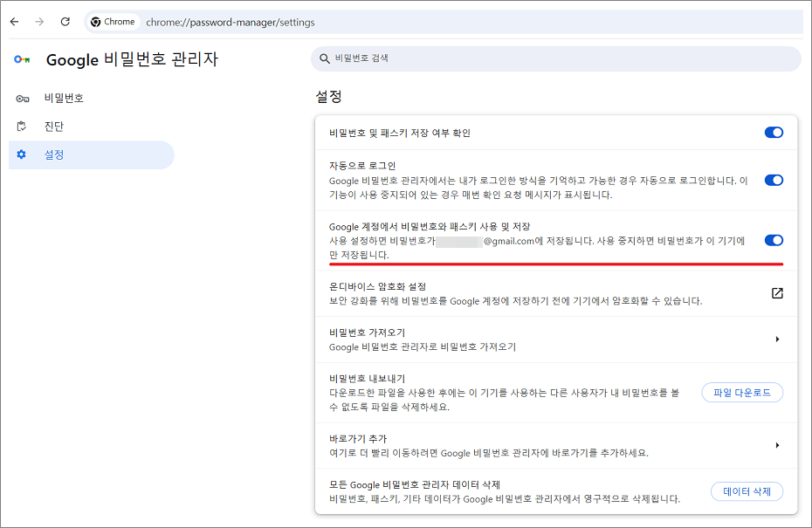Click the 비밀번호 내보내기 heading text

pos(368,379)
